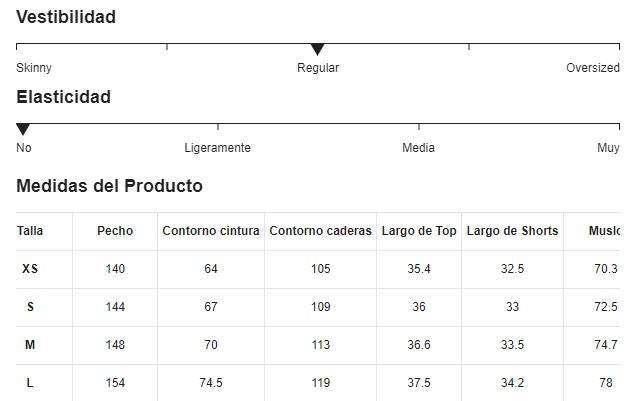The height and width of the screenshot is (401, 627).
Task: Click the Vestibilidad section heading
Action: click(x=66, y=17)
